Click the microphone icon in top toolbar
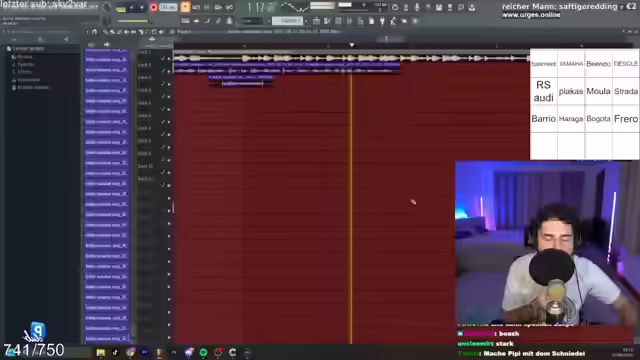This screenshot has height=360, width=640. (417, 7)
